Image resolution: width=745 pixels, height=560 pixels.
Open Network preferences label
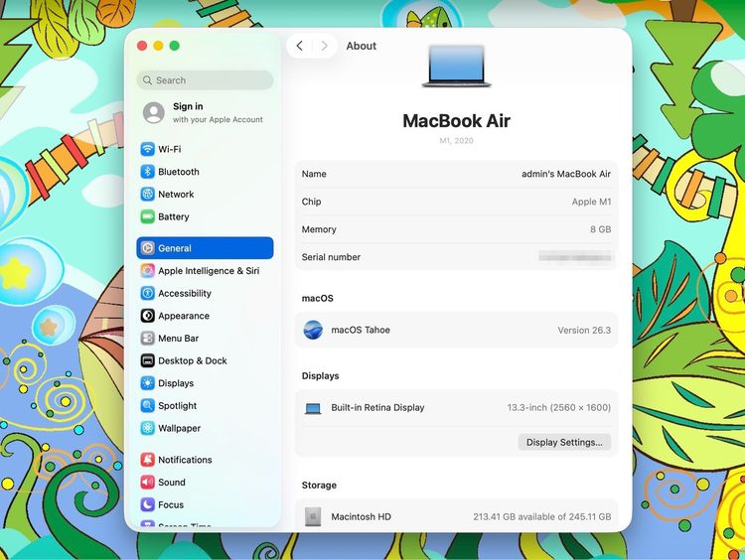point(176,195)
